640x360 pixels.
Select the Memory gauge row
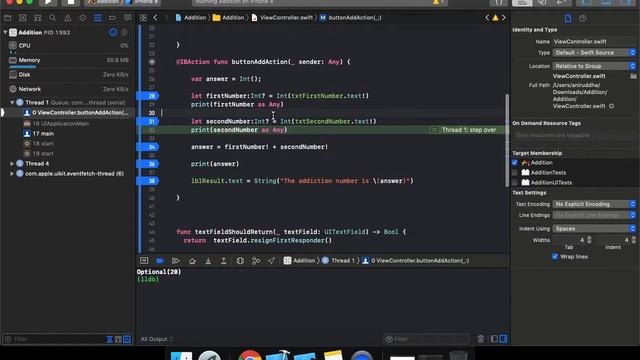68,60
